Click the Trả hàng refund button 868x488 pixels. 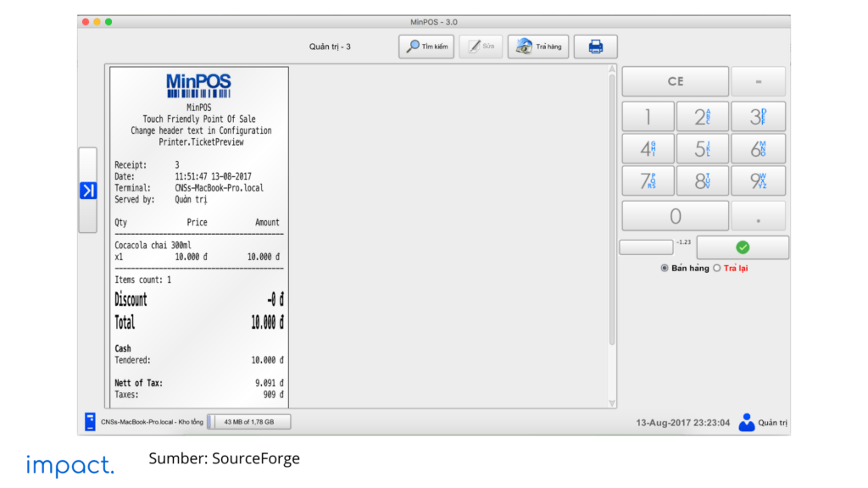pyautogui.click(x=538, y=47)
